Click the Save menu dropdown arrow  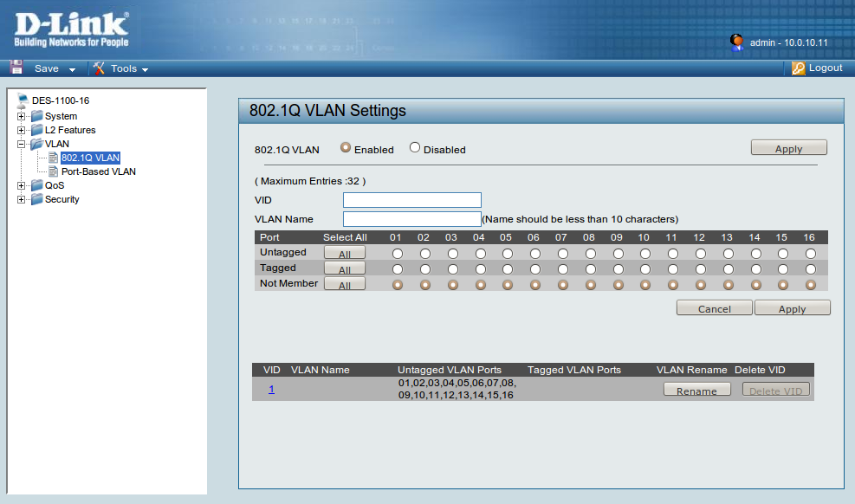[72, 70]
